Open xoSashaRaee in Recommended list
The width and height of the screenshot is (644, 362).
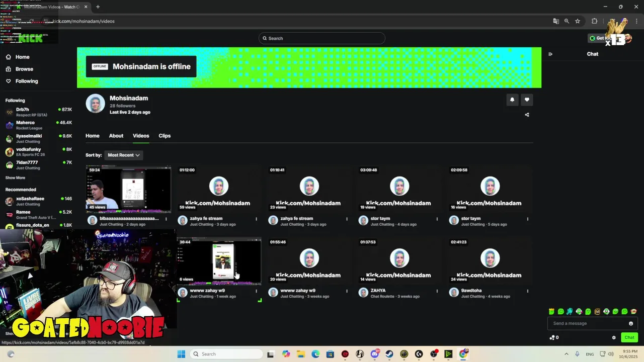point(38,201)
